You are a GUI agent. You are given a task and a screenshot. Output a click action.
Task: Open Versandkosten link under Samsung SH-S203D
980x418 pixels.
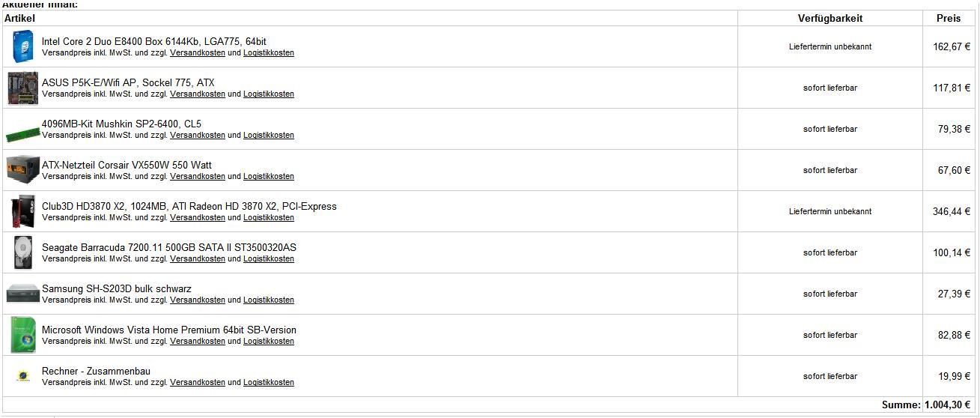pyautogui.click(x=198, y=300)
